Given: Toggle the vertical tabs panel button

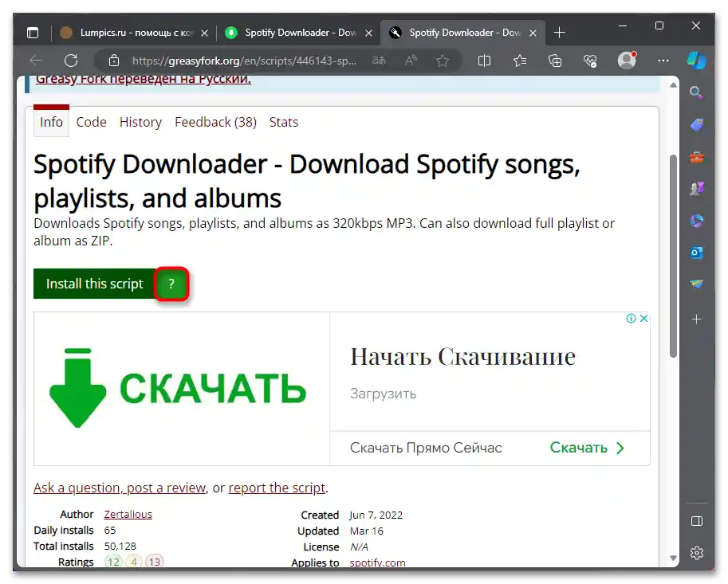Looking at the screenshot, I should 32,32.
